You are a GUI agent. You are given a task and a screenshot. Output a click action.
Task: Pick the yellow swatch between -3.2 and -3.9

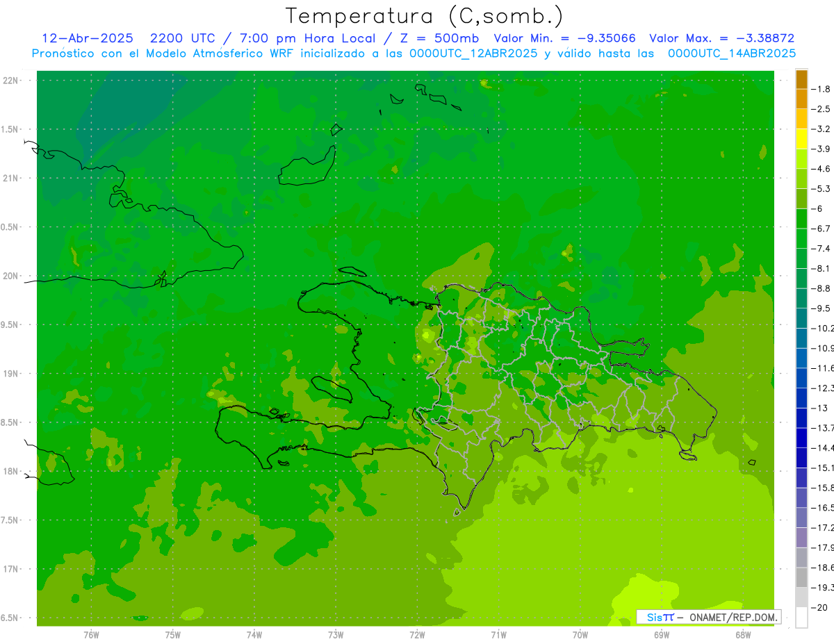pos(801,139)
